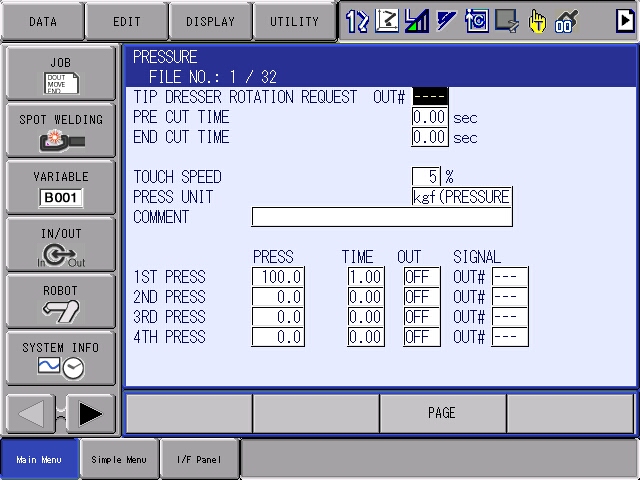Open the IN/OUT menu
The width and height of the screenshot is (640, 480).
point(60,245)
